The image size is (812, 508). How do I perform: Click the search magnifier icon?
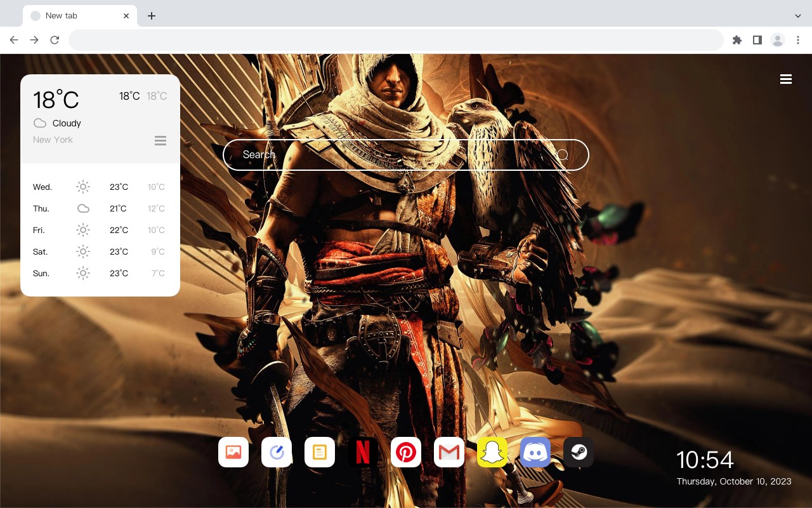pyautogui.click(x=563, y=155)
